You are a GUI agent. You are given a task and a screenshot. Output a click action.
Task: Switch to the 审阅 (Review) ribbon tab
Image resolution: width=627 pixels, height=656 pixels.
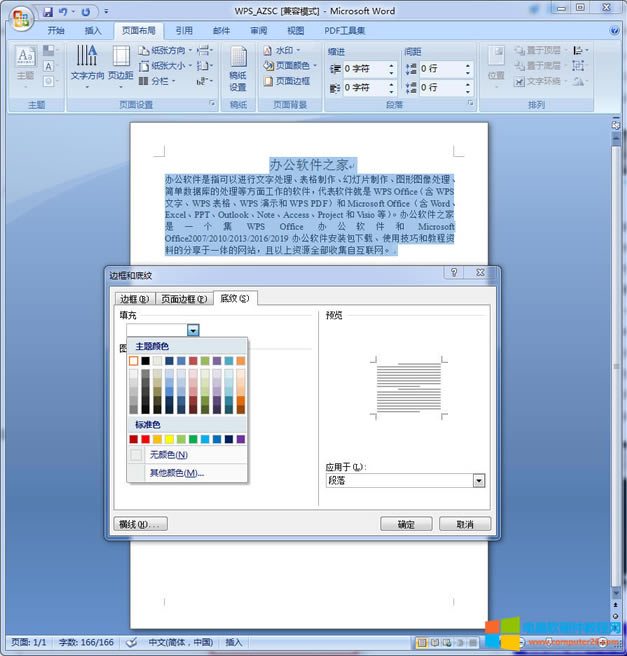pyautogui.click(x=258, y=31)
